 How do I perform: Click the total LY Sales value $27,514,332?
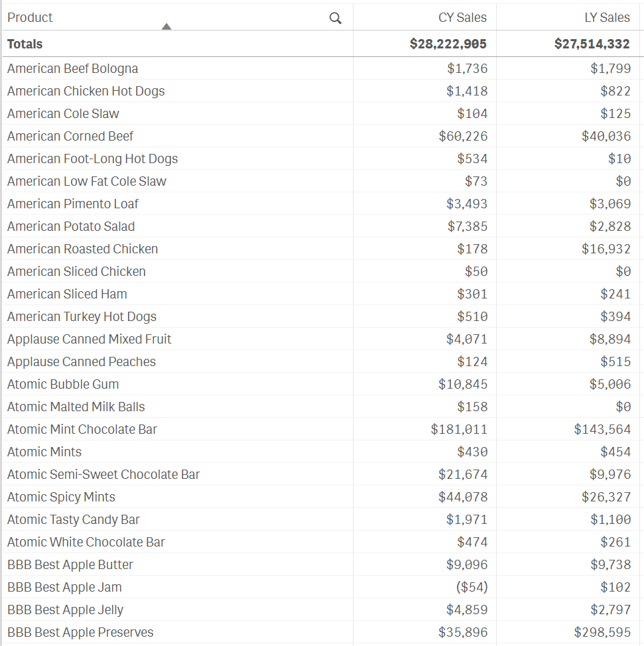point(592,44)
